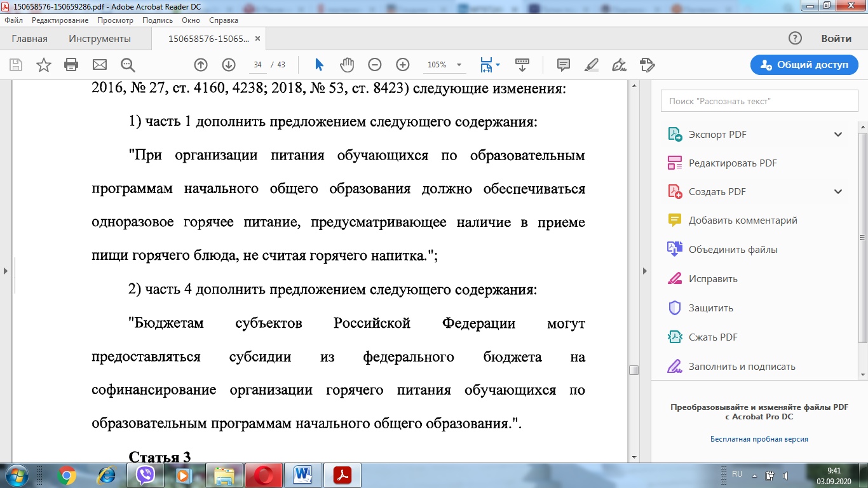
Task: Zoom in with the plus icon
Action: point(402,65)
